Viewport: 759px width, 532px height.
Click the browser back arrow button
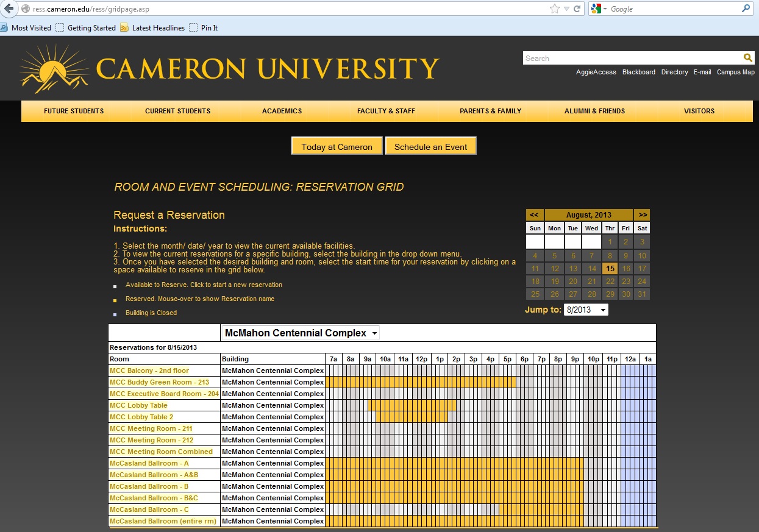point(7,9)
